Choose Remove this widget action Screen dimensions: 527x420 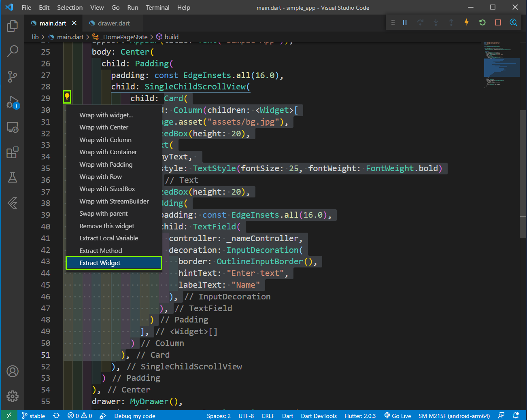(114, 226)
